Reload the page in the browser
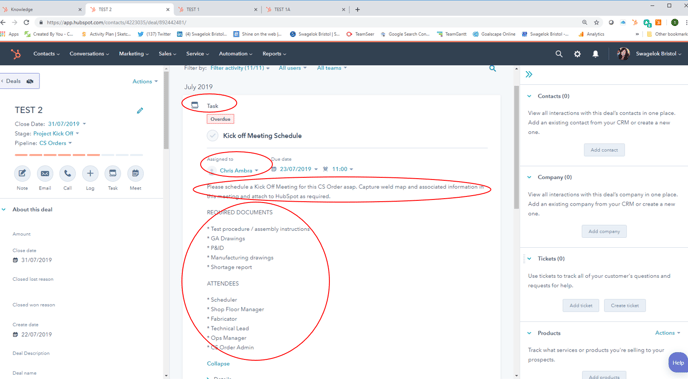This screenshot has height=379, width=688. point(26,22)
